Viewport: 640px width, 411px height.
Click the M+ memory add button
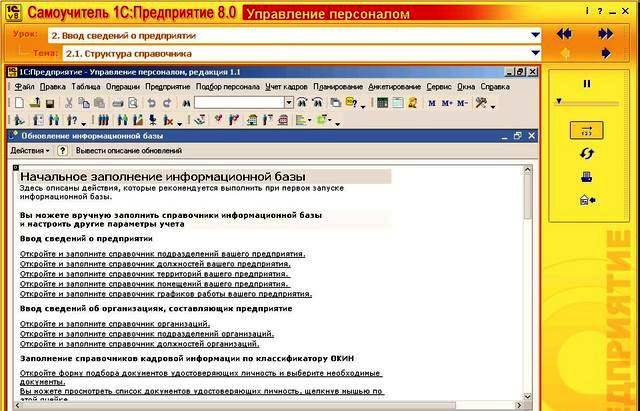tap(447, 103)
